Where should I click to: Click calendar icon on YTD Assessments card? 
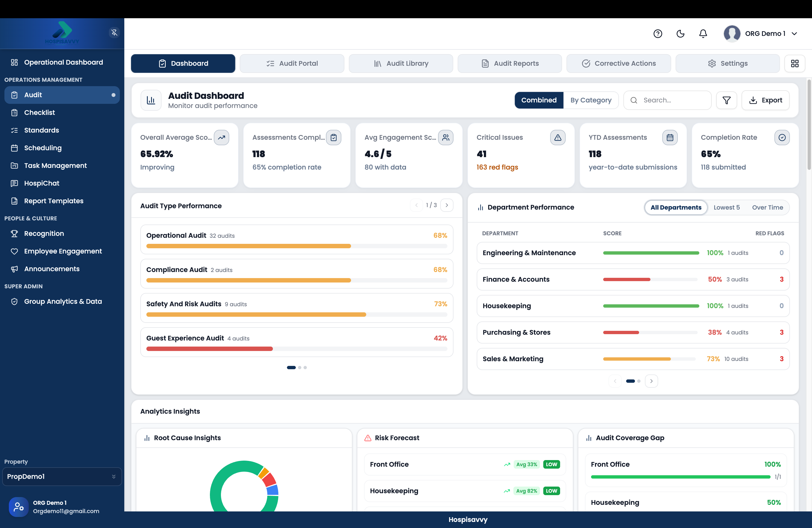[x=670, y=138]
